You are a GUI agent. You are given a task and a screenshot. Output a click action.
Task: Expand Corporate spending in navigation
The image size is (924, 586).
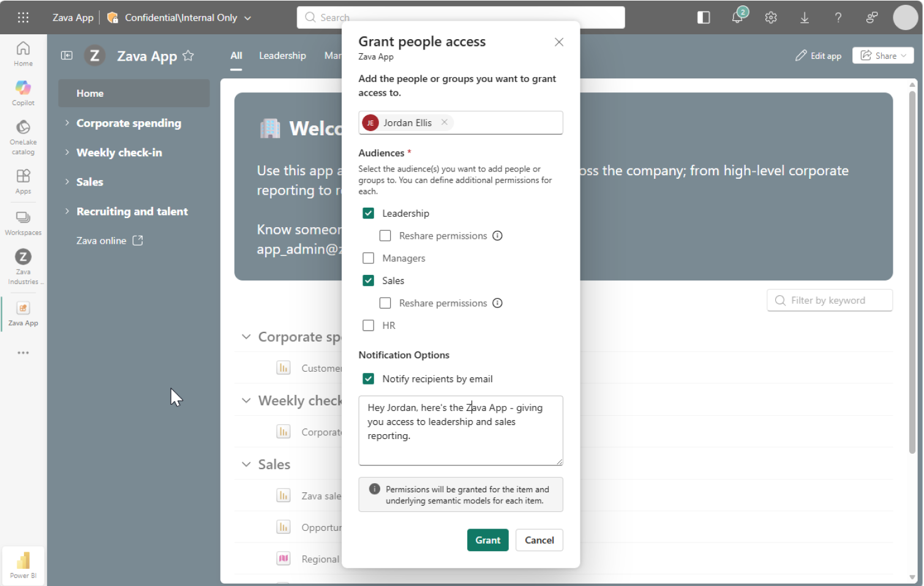point(67,123)
